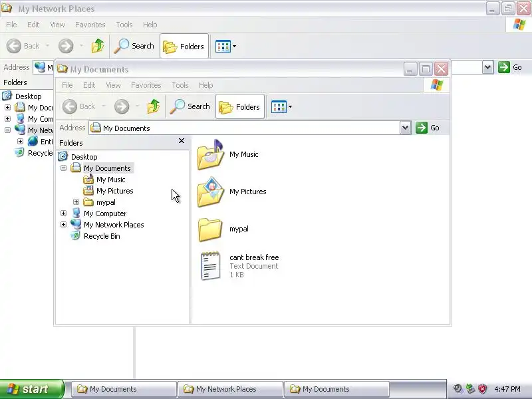Expand My Network Places node in front tree
Image resolution: width=532 pixels, height=399 pixels.
click(x=63, y=224)
